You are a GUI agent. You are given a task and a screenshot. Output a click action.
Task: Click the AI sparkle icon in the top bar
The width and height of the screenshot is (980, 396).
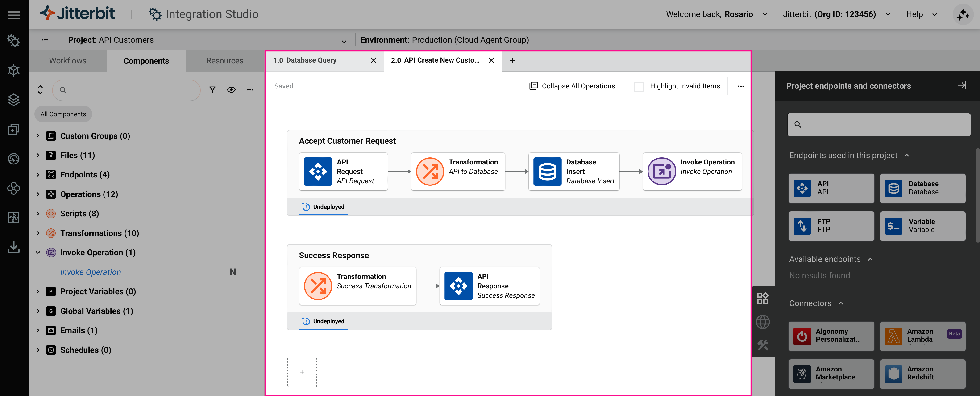(963, 14)
